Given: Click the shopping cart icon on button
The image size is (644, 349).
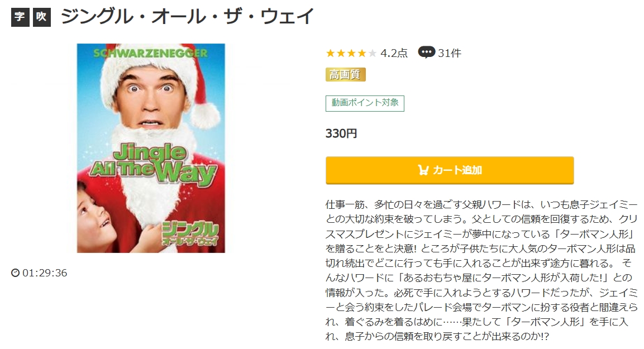Looking at the screenshot, I should click(423, 170).
